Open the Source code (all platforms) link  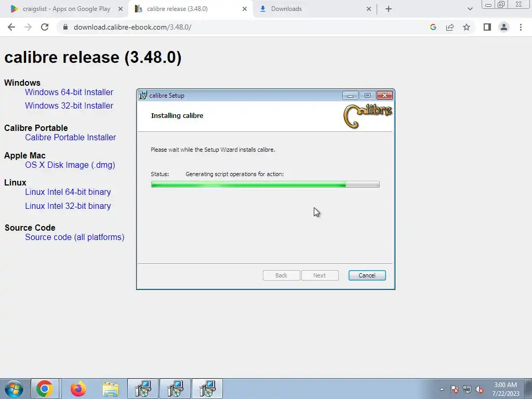coord(75,237)
